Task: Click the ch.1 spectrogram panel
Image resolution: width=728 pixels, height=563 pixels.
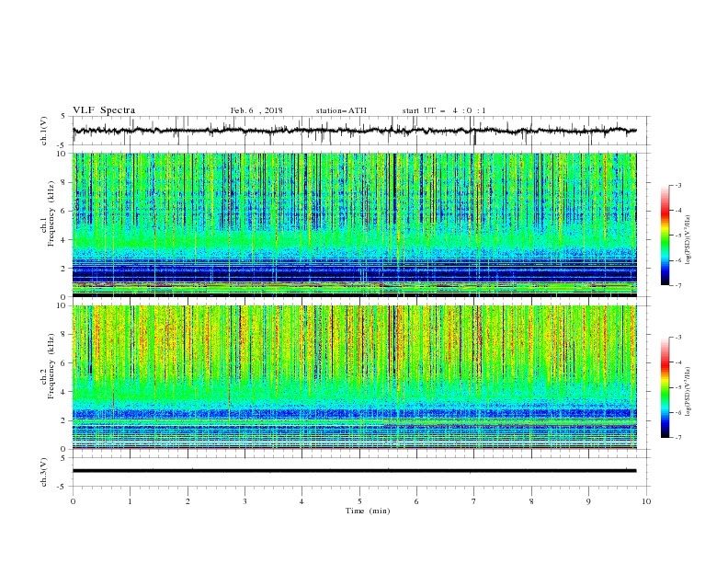Action: click(x=355, y=224)
